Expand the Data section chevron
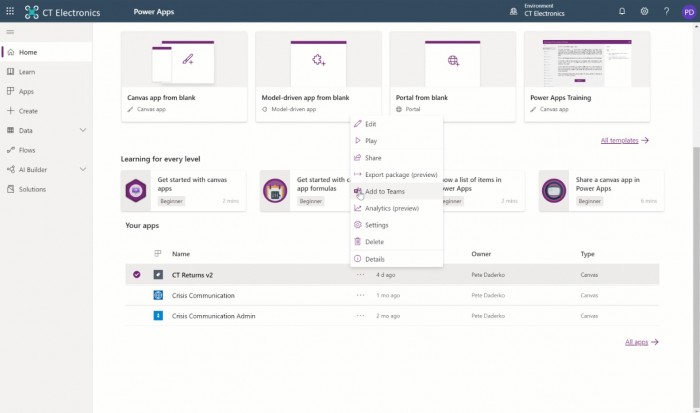The height and width of the screenshot is (413, 700). 83,130
